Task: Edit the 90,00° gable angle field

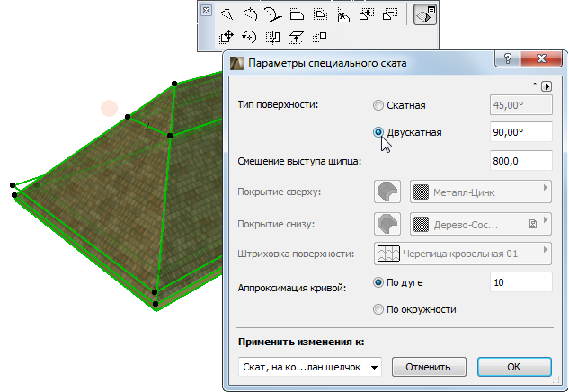Action: click(521, 132)
